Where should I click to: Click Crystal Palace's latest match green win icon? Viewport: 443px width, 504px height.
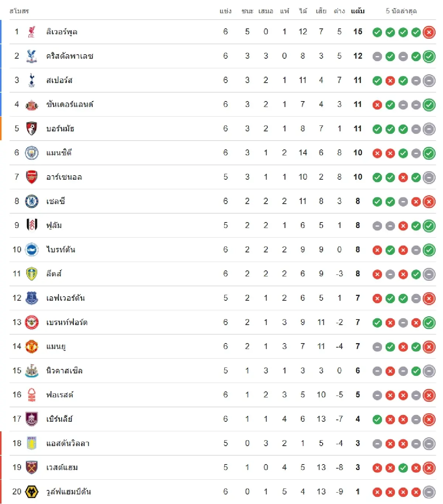[429, 56]
